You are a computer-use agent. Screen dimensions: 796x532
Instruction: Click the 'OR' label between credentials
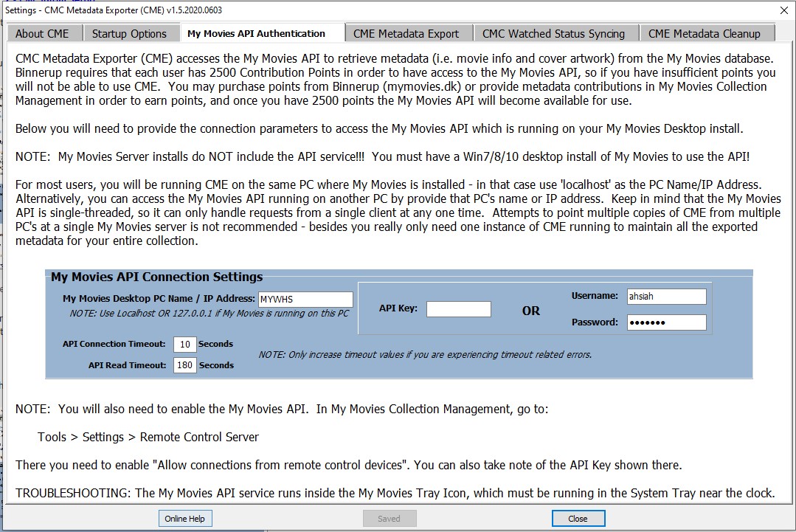pos(531,311)
